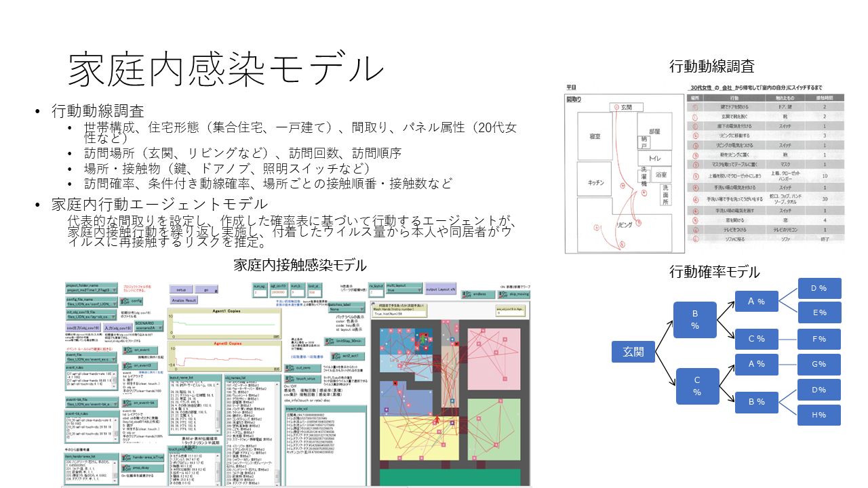Select the H% box in probability diagram

click(820, 415)
